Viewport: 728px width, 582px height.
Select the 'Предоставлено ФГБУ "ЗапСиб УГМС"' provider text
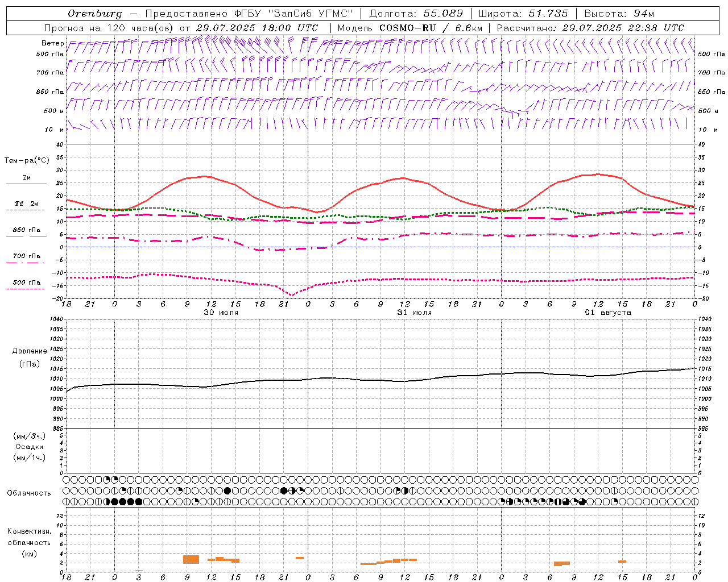pos(249,14)
